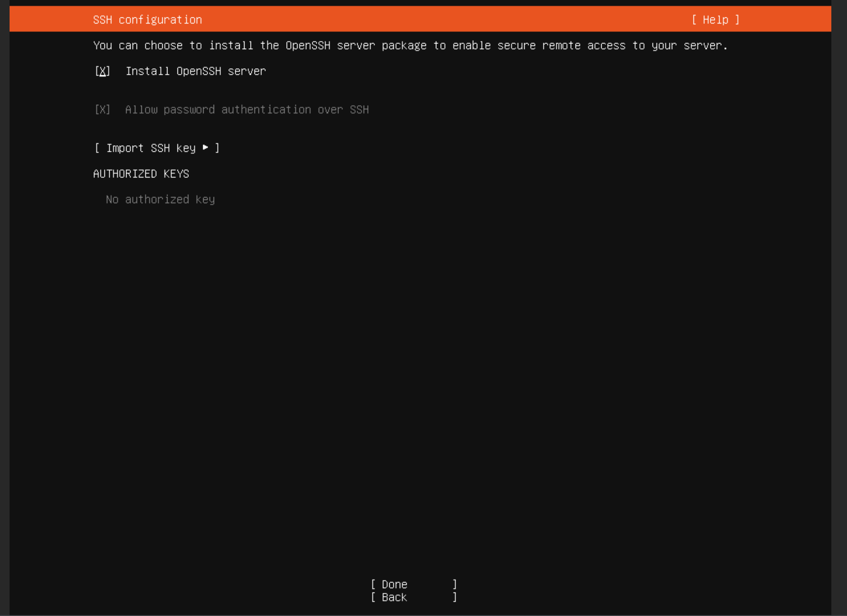Go Back to the previous screen
This screenshot has width=847, height=616.
click(394, 597)
